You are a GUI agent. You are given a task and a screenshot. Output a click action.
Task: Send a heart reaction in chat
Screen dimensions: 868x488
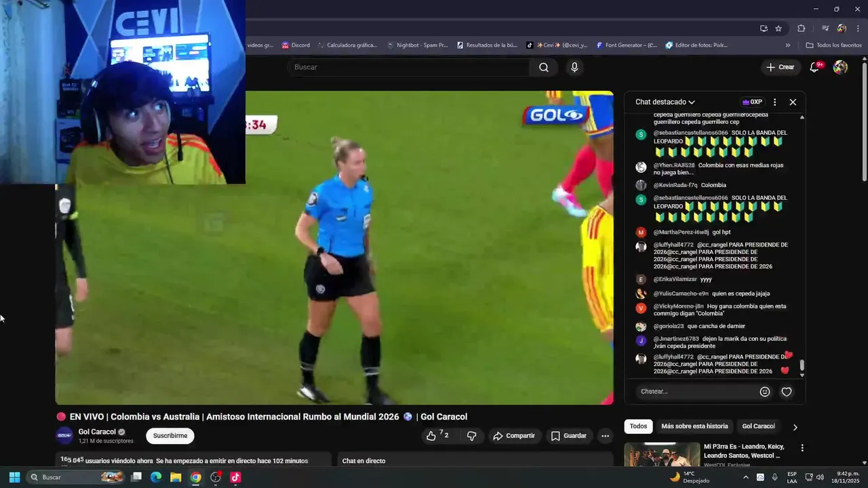(x=787, y=392)
